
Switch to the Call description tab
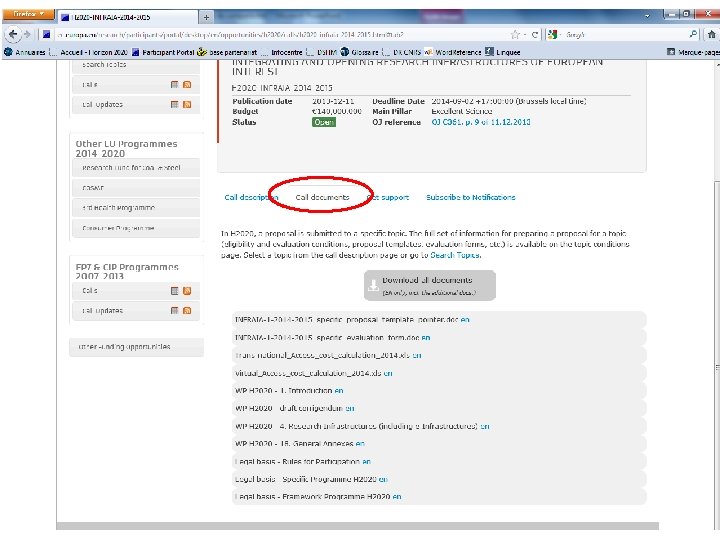coord(251,197)
